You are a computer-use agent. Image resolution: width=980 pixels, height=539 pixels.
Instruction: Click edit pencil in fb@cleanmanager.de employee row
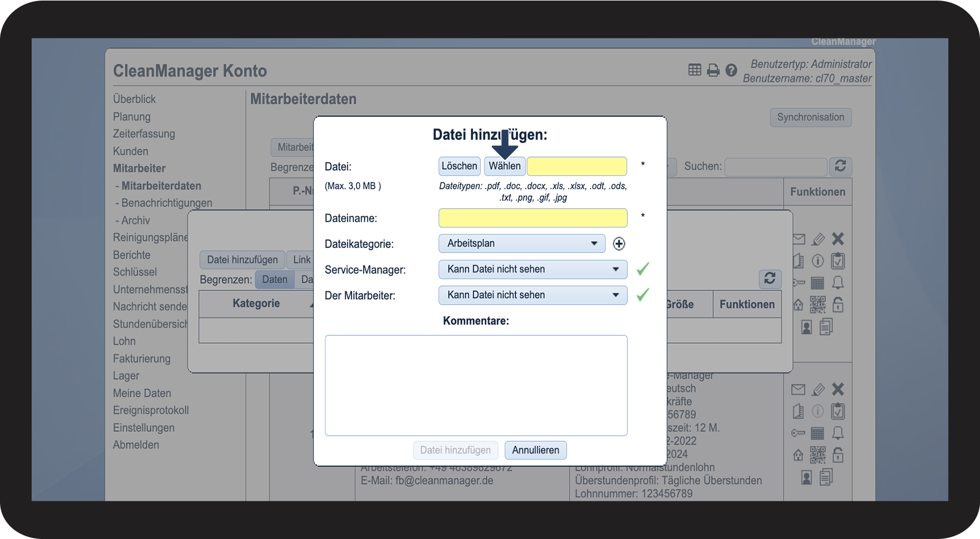[x=818, y=390]
